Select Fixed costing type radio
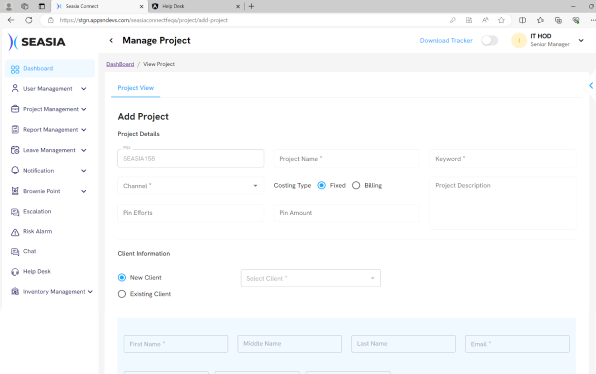The width and height of the screenshot is (596, 374). 322,185
